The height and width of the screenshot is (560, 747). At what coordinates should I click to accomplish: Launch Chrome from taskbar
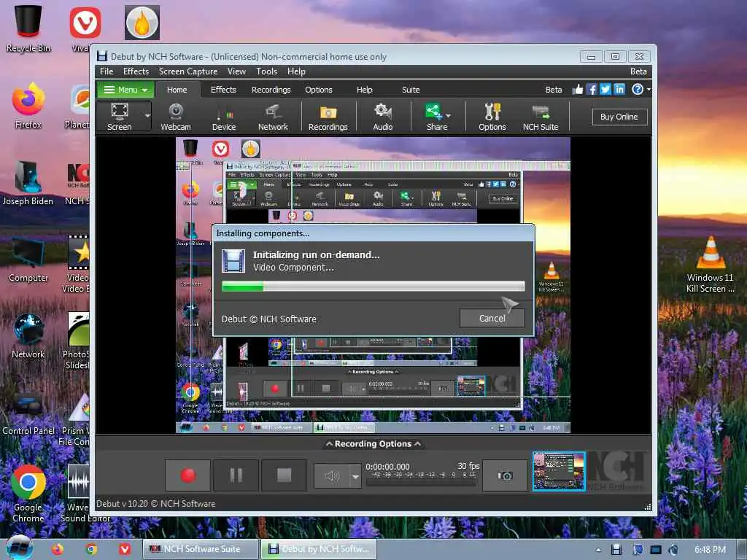click(x=91, y=549)
